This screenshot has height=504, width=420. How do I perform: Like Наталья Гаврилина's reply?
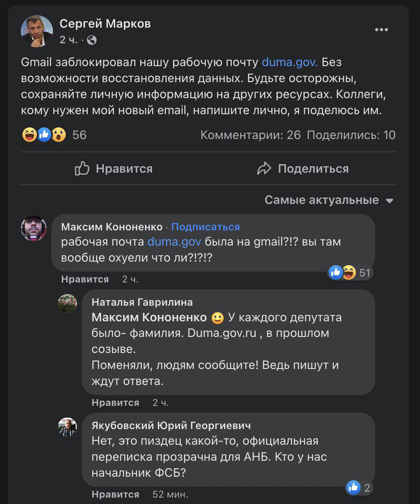pyautogui.click(x=115, y=403)
